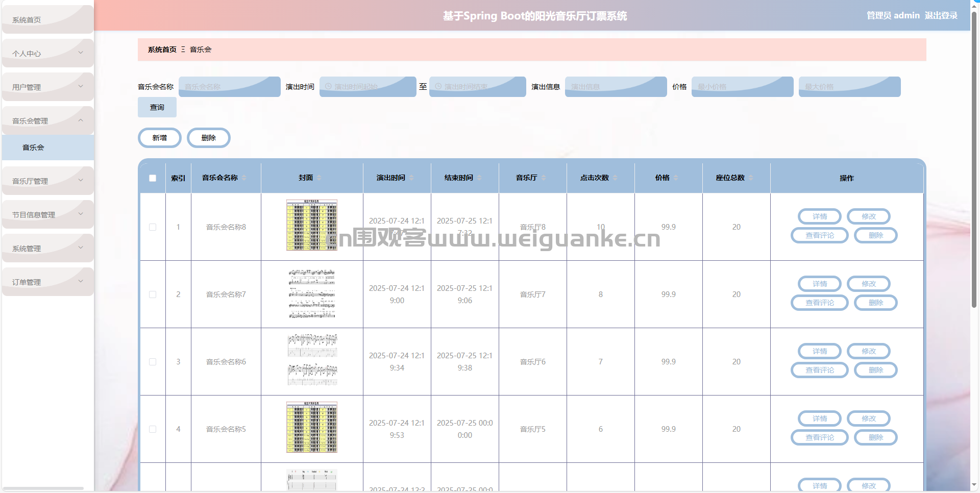Click 删除 in the 音乐会名称8 row

coord(876,235)
